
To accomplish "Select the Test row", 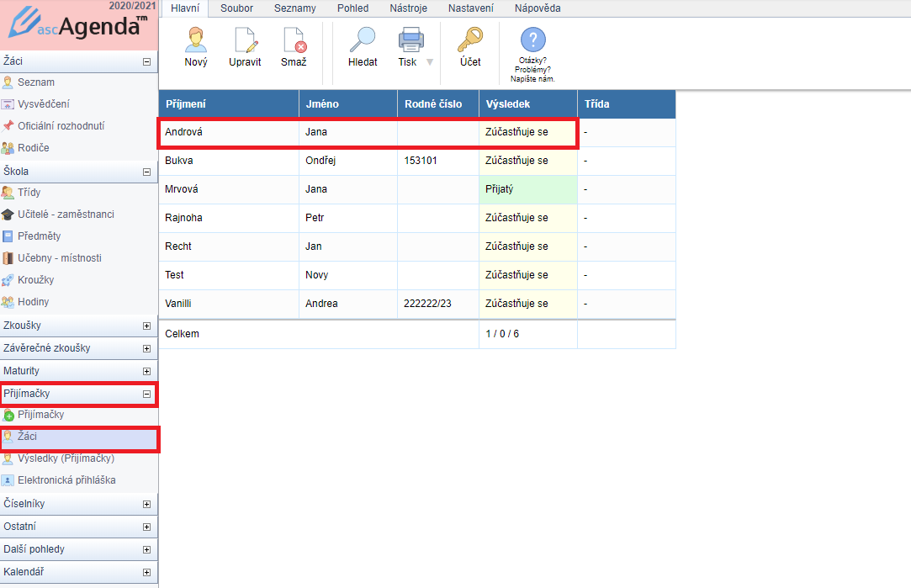I will pyautogui.click(x=417, y=275).
